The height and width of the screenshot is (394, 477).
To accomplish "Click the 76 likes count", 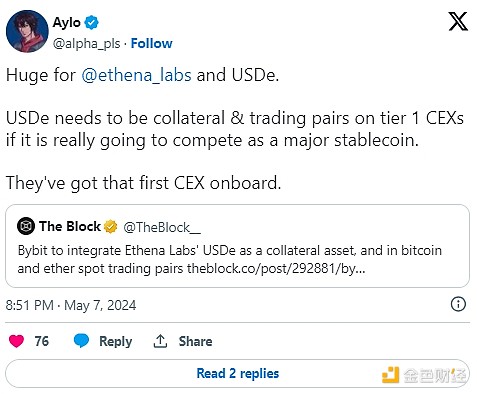I will pyautogui.click(x=42, y=341).
